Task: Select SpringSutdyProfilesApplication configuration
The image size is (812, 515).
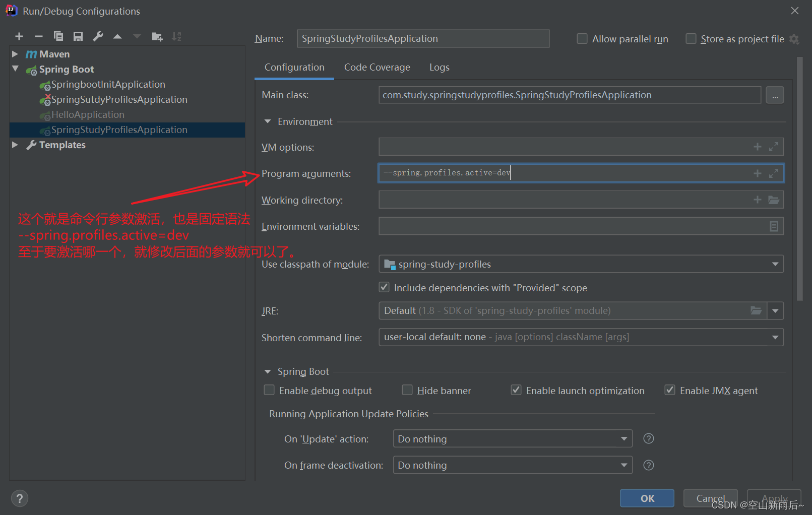Action: [x=119, y=99]
